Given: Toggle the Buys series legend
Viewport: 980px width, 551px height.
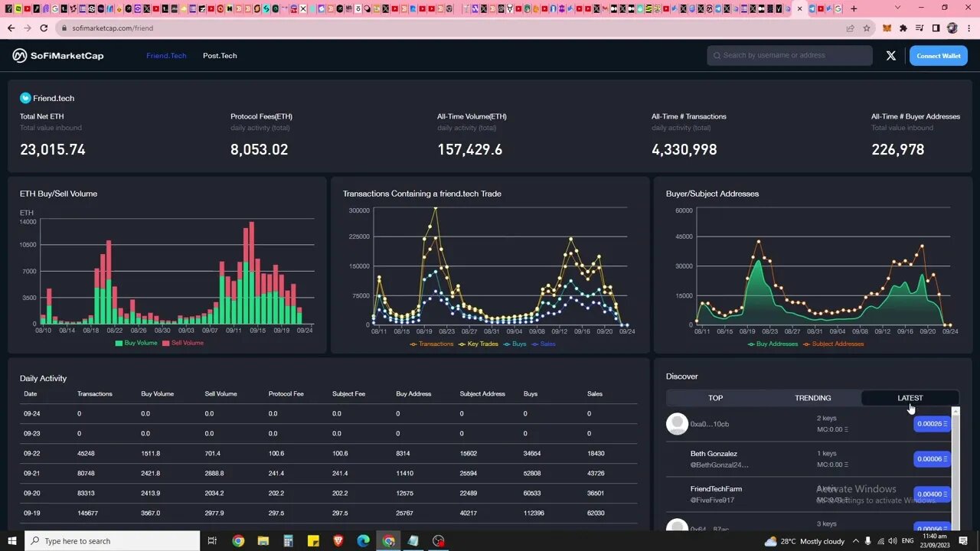Looking at the screenshot, I should pos(514,344).
